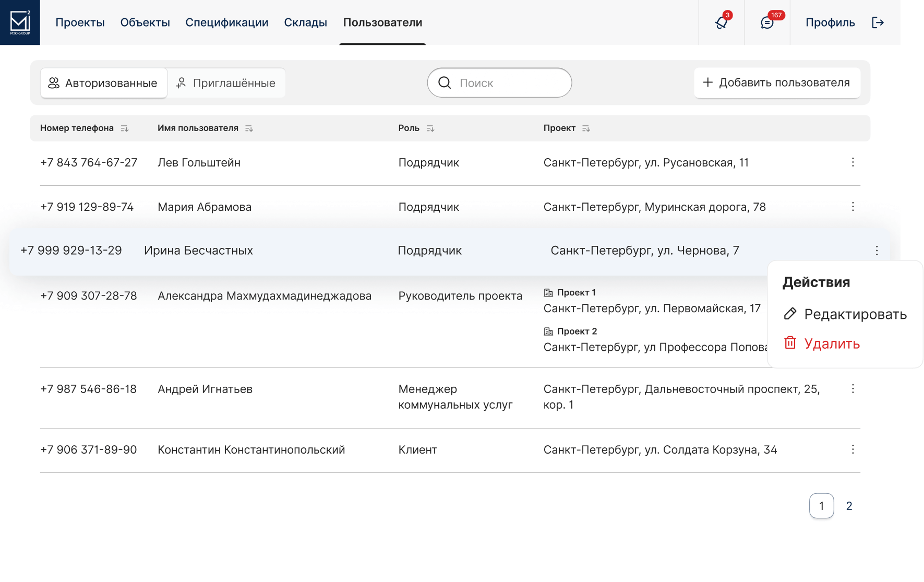Click name Мария Абрамова
The height and width of the screenshot is (582, 924).
(x=205, y=207)
